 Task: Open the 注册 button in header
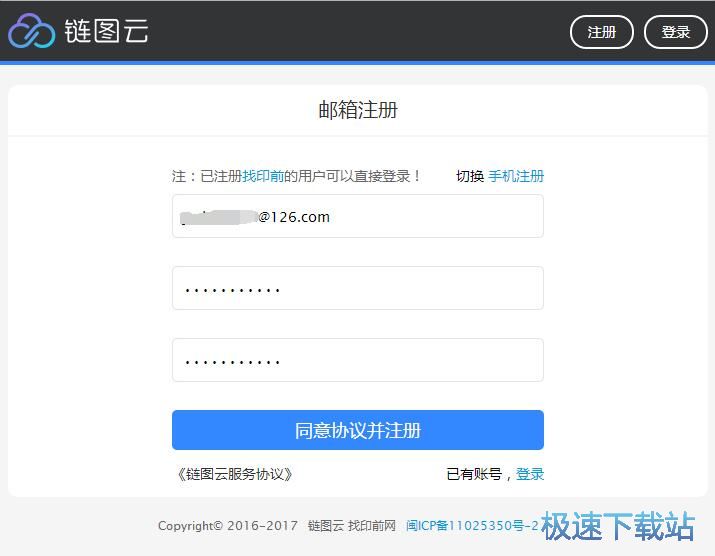tap(601, 32)
